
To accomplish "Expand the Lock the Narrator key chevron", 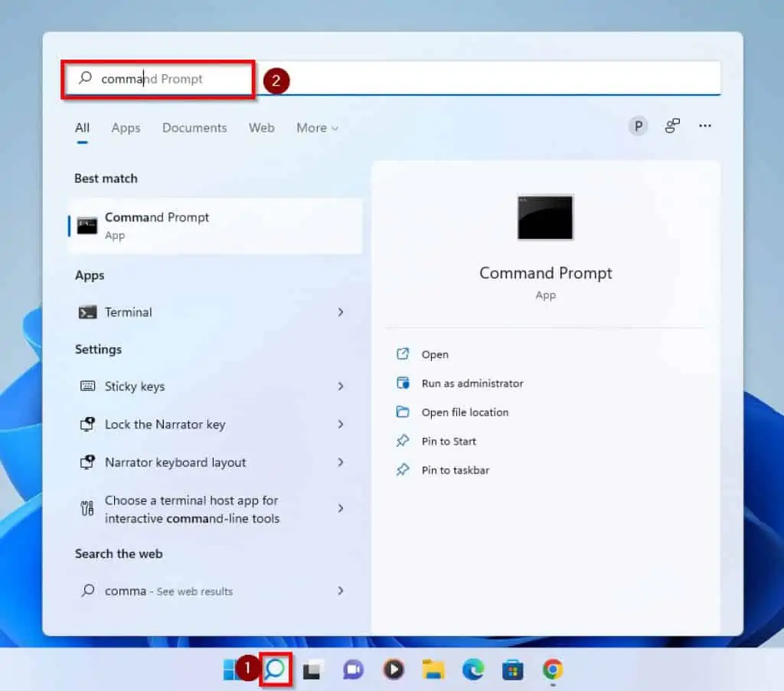I will pos(341,424).
